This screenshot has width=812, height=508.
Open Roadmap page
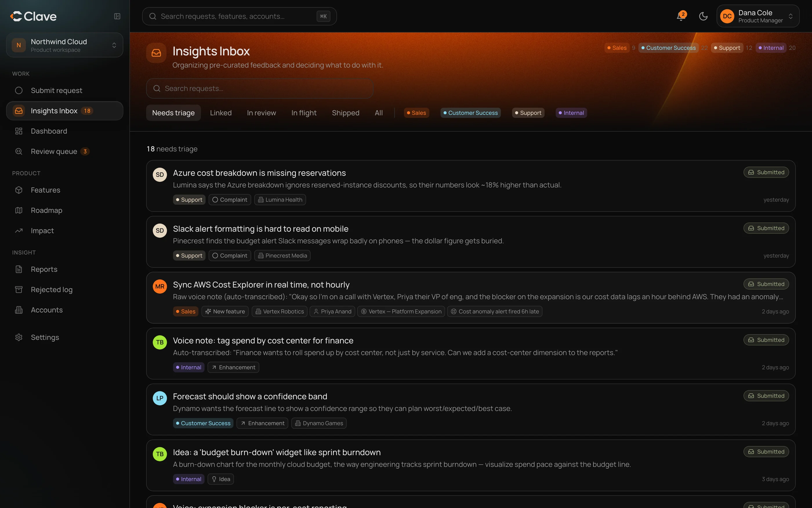click(65, 210)
